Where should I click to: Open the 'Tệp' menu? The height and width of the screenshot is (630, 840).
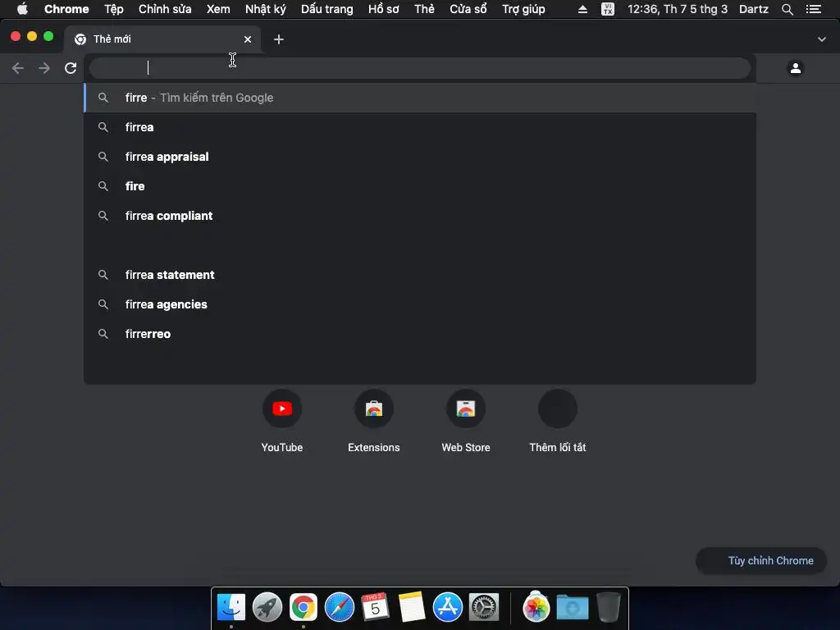click(113, 9)
